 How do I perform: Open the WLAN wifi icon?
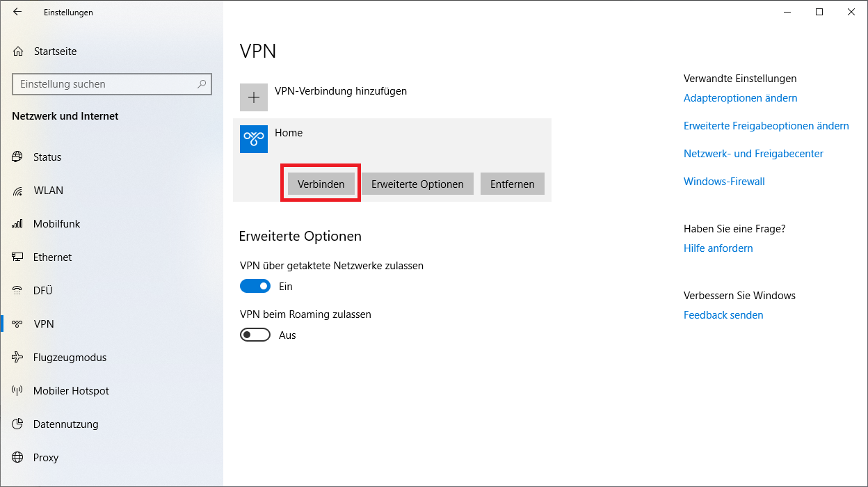(18, 191)
